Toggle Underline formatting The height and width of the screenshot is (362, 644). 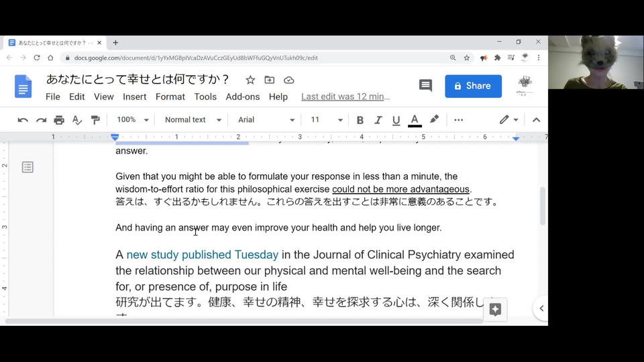(396, 120)
